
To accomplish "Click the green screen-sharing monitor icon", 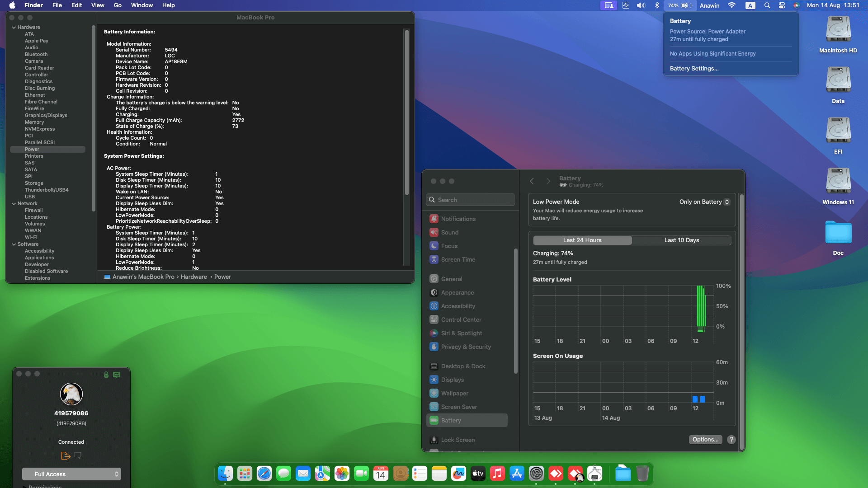I will 117,375.
